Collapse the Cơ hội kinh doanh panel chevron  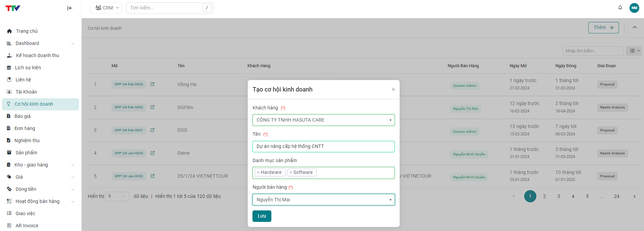pyautogui.click(x=635, y=27)
